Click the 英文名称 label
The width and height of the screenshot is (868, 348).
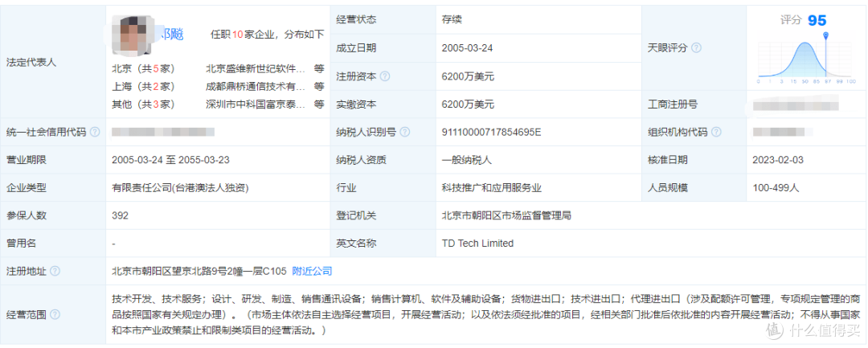tap(356, 244)
